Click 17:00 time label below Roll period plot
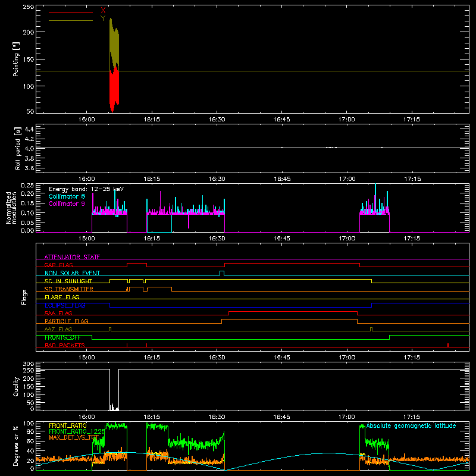This screenshot has height=476, width=476. point(347,179)
